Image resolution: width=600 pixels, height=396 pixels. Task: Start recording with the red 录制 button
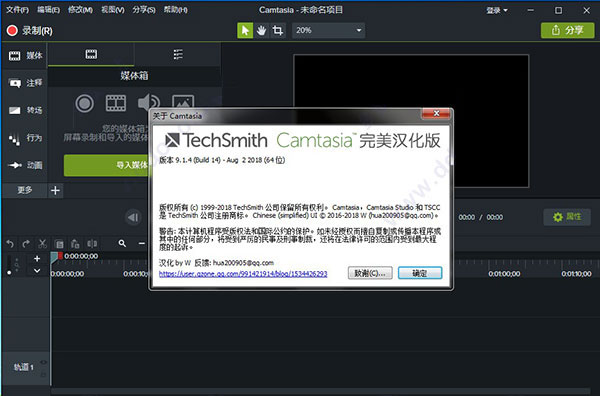(29, 31)
